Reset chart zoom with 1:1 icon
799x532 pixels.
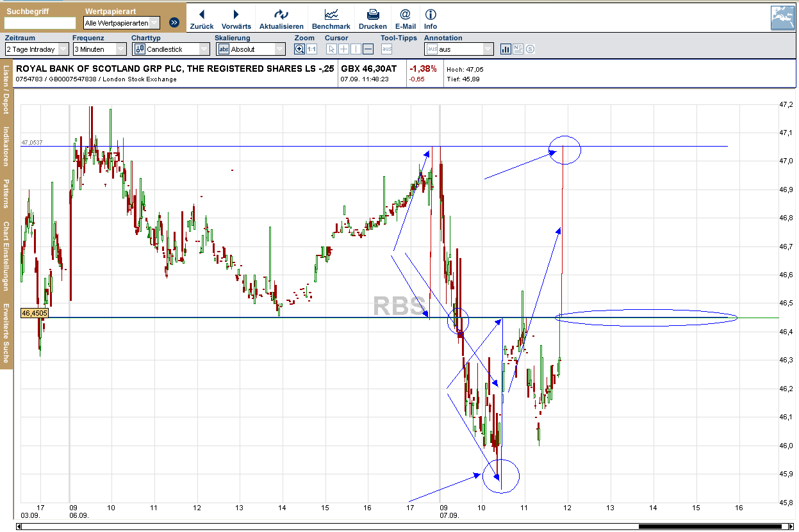tap(310, 48)
